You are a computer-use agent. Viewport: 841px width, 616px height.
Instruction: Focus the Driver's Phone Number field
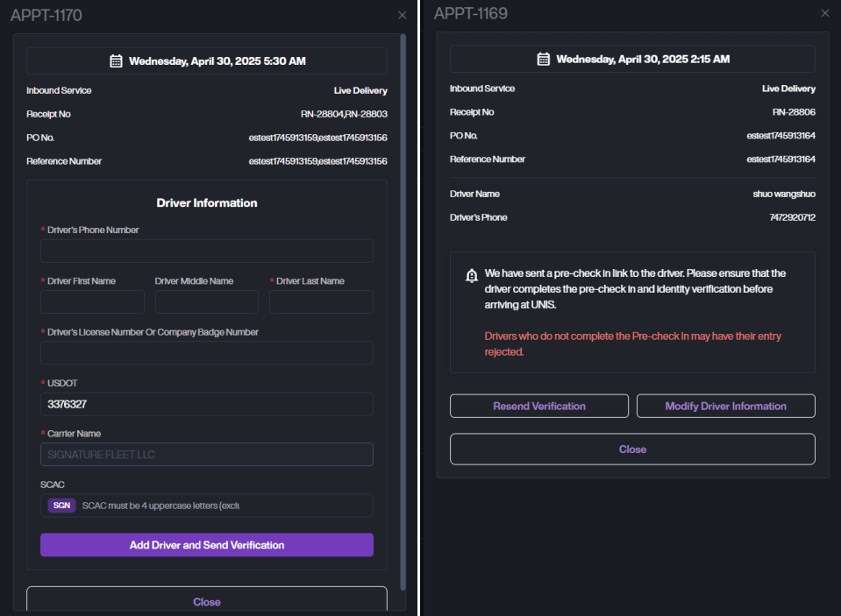[206, 251]
